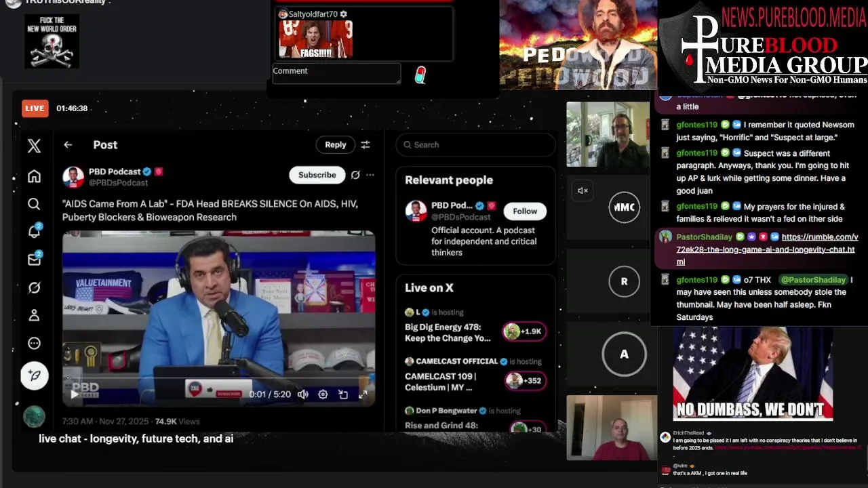Open Profile icon in X sidebar

[x=34, y=315]
